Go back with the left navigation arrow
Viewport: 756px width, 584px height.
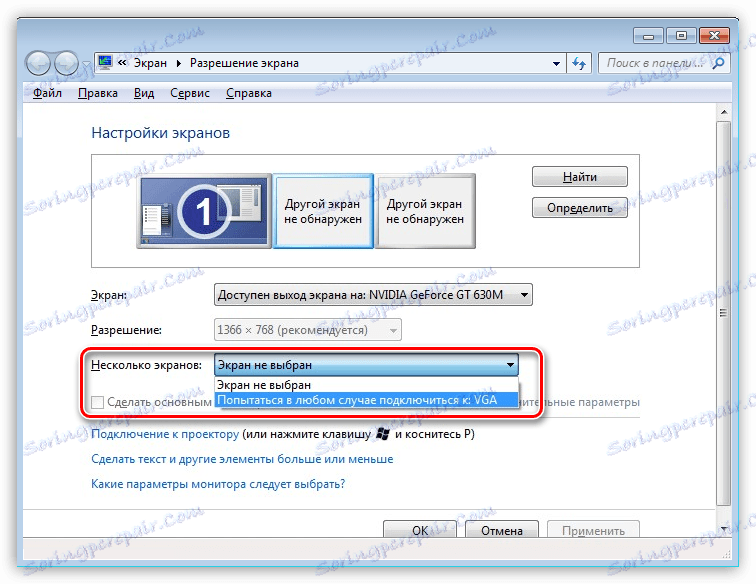(38, 63)
